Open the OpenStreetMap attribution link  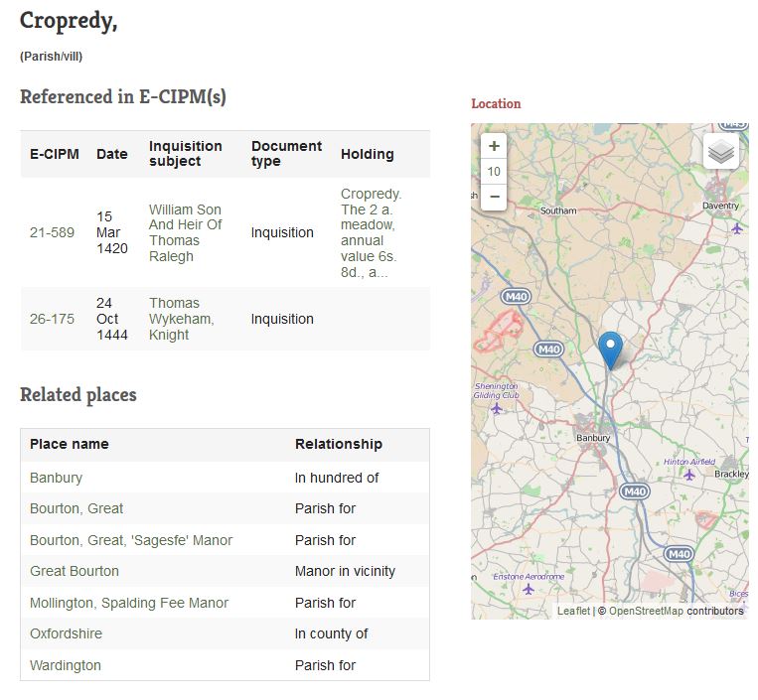point(646,611)
